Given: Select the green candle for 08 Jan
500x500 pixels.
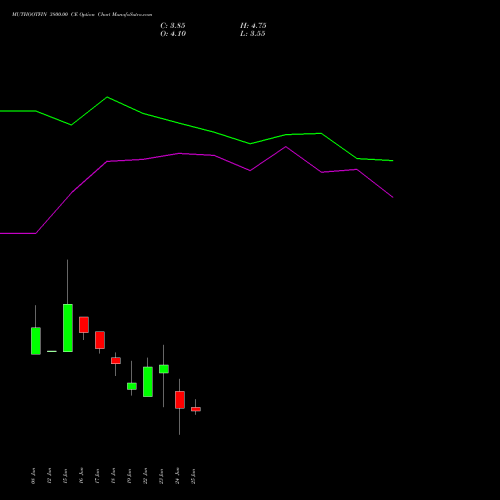Looking at the screenshot, I should click(x=36, y=341).
